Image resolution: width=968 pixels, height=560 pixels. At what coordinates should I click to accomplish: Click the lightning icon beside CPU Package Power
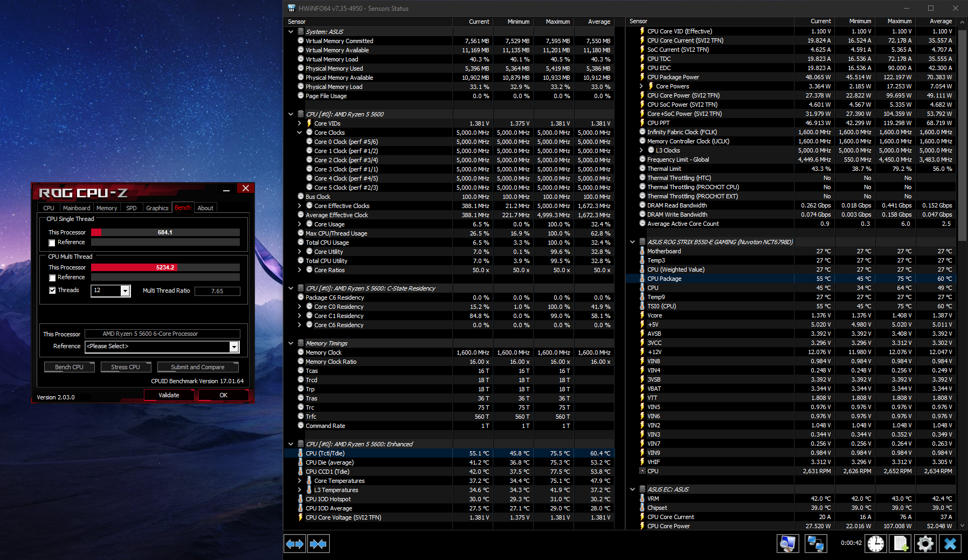tap(642, 77)
